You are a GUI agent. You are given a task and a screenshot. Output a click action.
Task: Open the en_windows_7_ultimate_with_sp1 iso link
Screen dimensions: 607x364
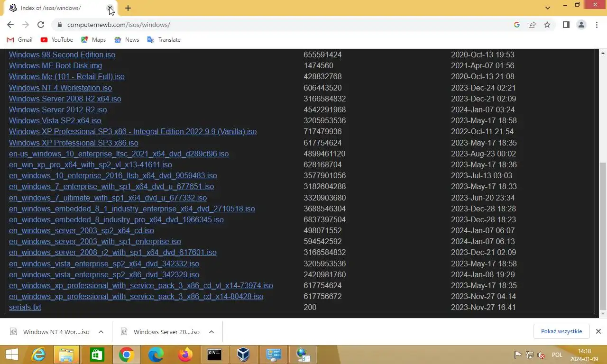tap(108, 198)
